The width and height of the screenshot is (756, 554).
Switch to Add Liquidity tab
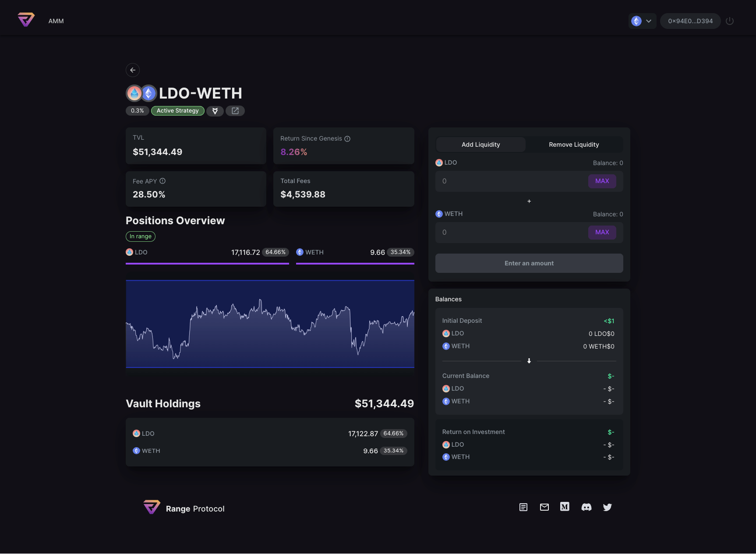pos(481,145)
